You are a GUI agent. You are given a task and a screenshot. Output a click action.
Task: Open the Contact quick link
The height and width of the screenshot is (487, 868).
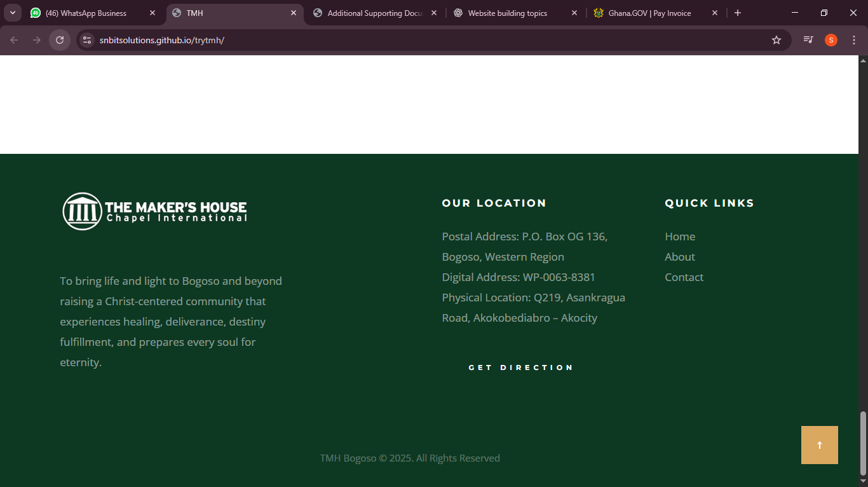(684, 277)
